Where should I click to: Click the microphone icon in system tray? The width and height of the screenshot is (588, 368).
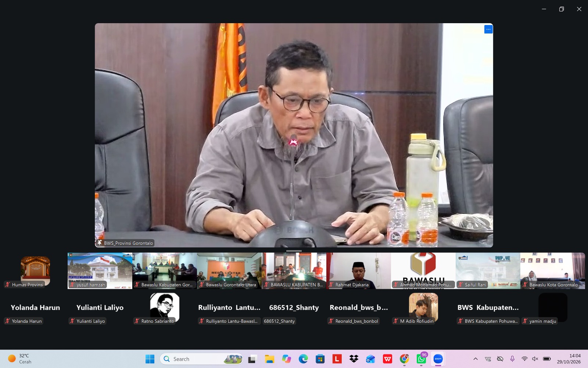(512, 359)
